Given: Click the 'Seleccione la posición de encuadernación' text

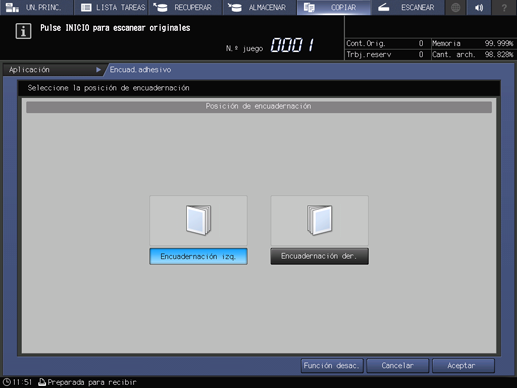Looking at the screenshot, I should tap(108, 88).
